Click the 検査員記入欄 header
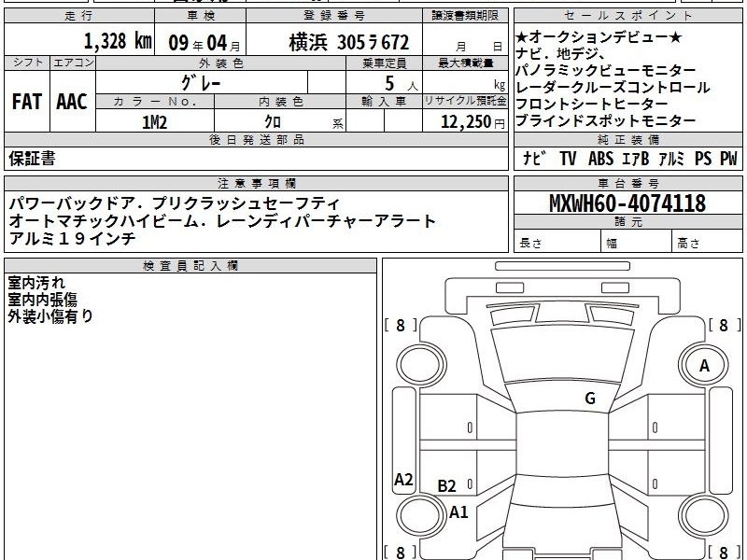This screenshot has height=560, width=747. point(190,266)
